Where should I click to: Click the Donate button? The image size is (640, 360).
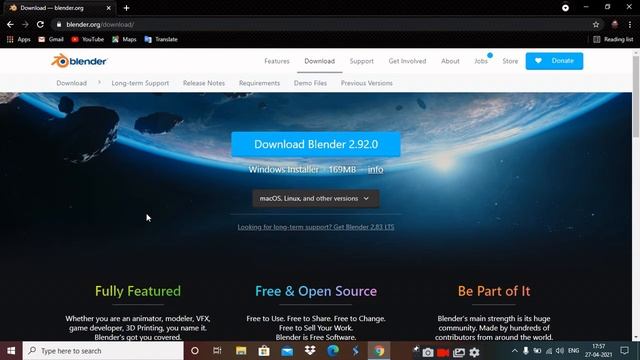click(554, 61)
